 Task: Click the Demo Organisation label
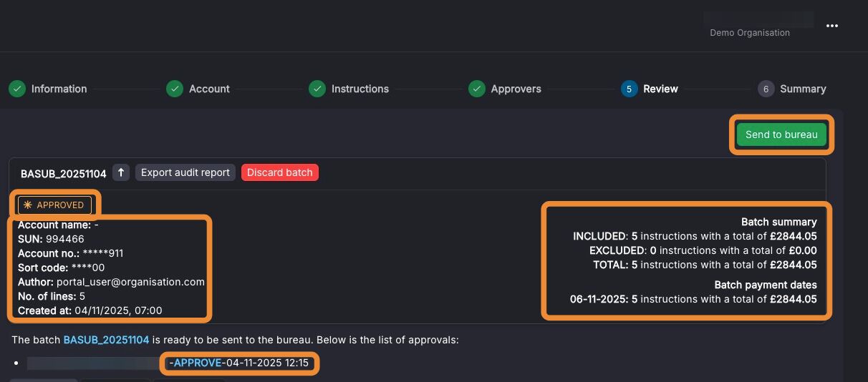[x=750, y=33]
